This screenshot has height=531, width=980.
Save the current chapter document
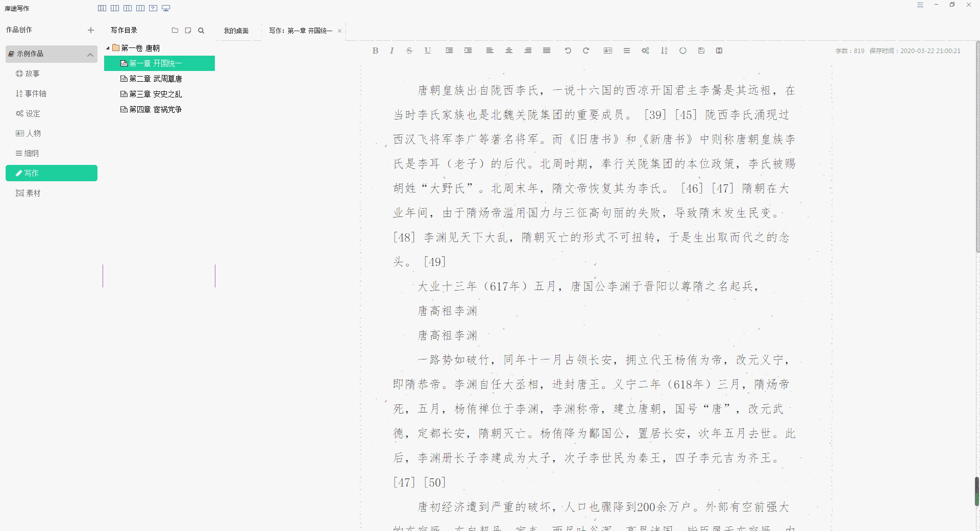(x=701, y=51)
